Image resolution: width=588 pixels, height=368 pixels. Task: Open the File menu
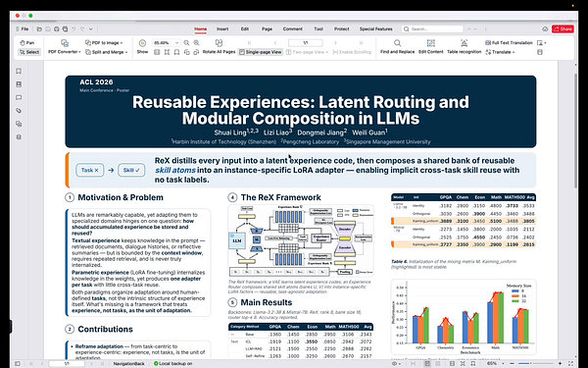click(x=23, y=28)
